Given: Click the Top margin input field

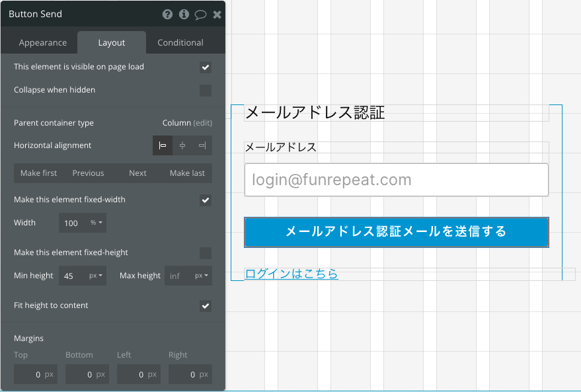Looking at the screenshot, I should [x=36, y=375].
